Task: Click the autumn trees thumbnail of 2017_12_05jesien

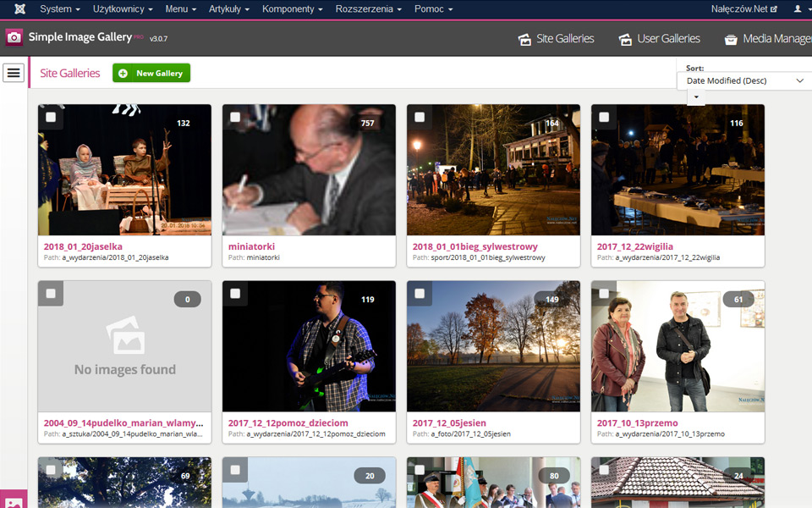Action: [493, 346]
